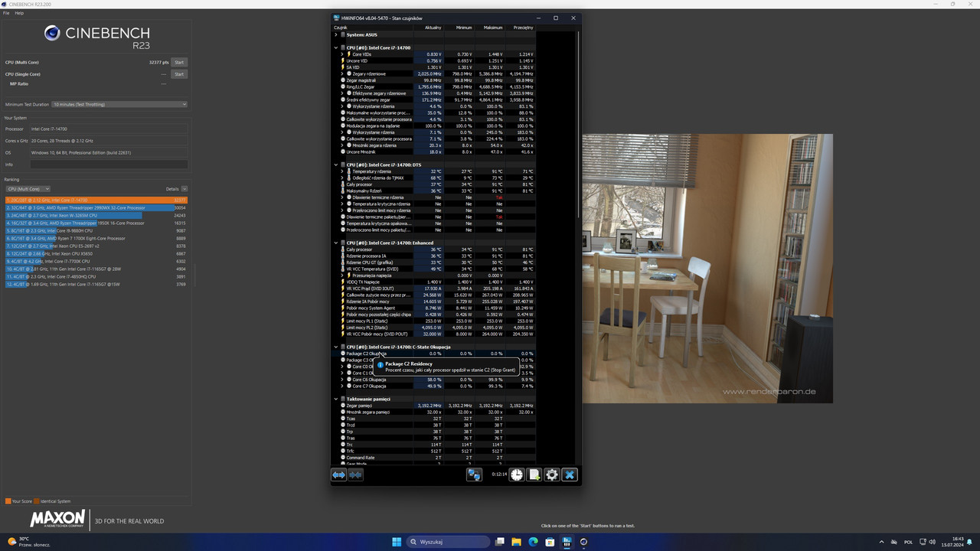Open File Explorer on taskbar
980x551 pixels.
pos(517,542)
